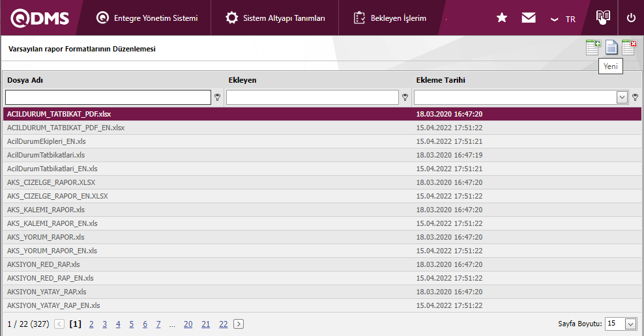Click the favorites star icon
Viewport: 644px width, 336px height.
(x=501, y=18)
